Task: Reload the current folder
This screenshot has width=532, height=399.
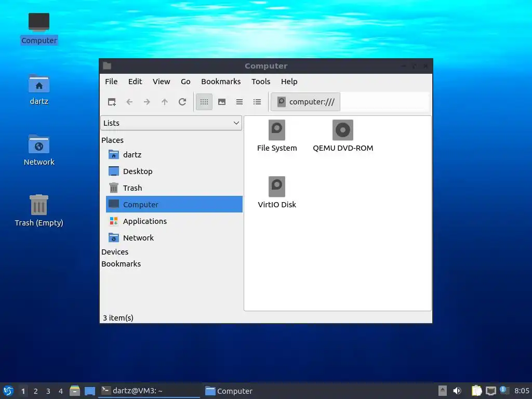Action: pos(182,102)
